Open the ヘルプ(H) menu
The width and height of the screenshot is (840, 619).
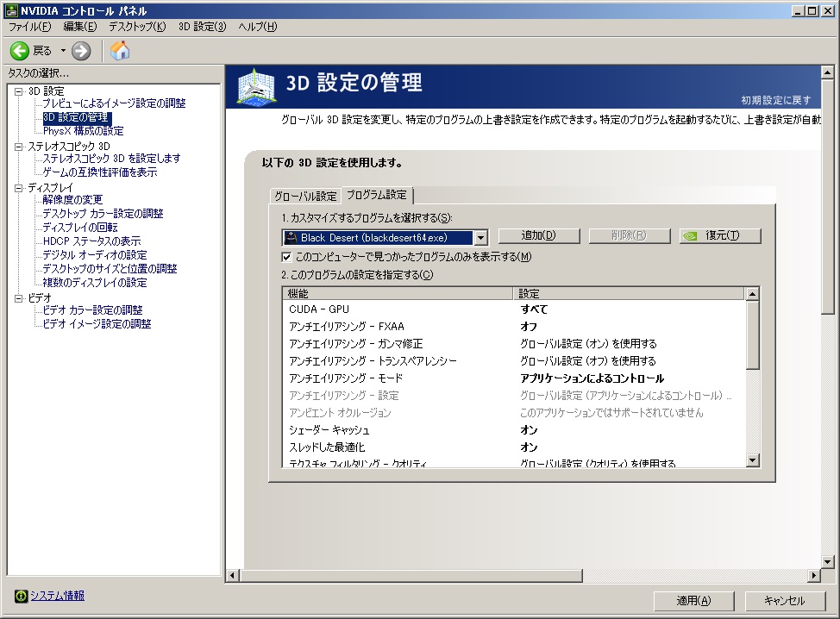point(258,27)
